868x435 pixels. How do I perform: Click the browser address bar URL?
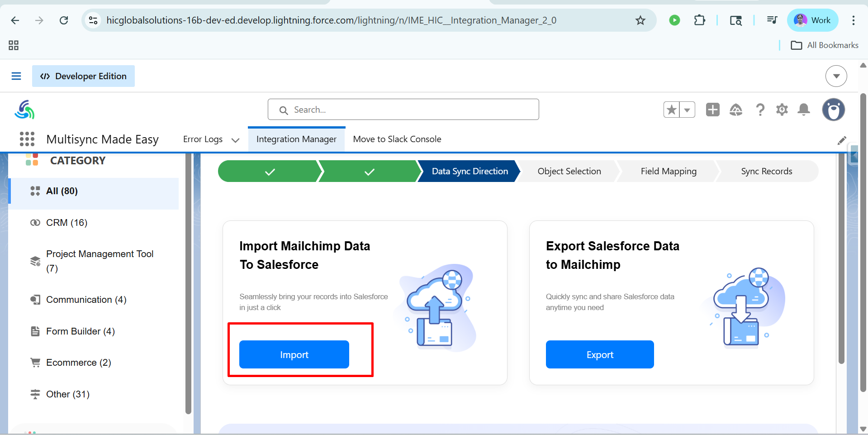pyautogui.click(x=331, y=20)
